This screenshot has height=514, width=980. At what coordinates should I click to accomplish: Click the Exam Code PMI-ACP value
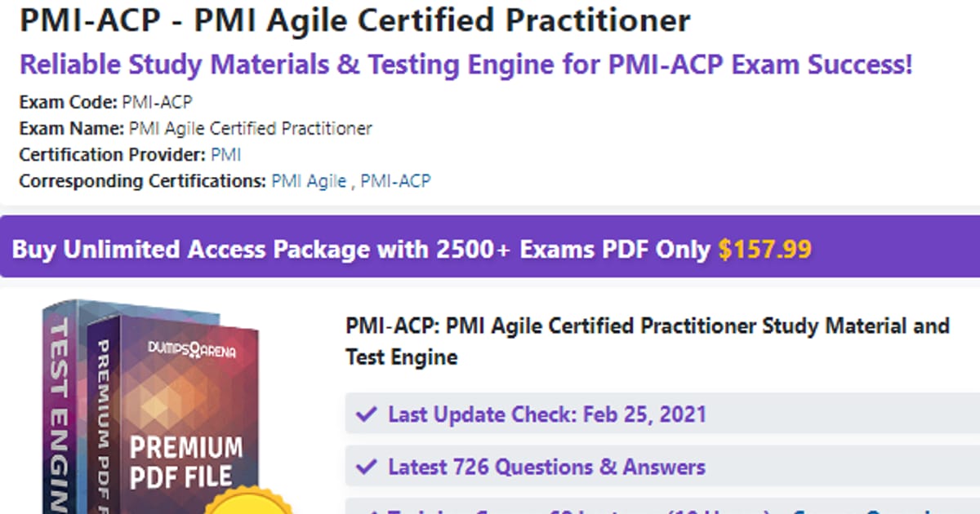(157, 102)
